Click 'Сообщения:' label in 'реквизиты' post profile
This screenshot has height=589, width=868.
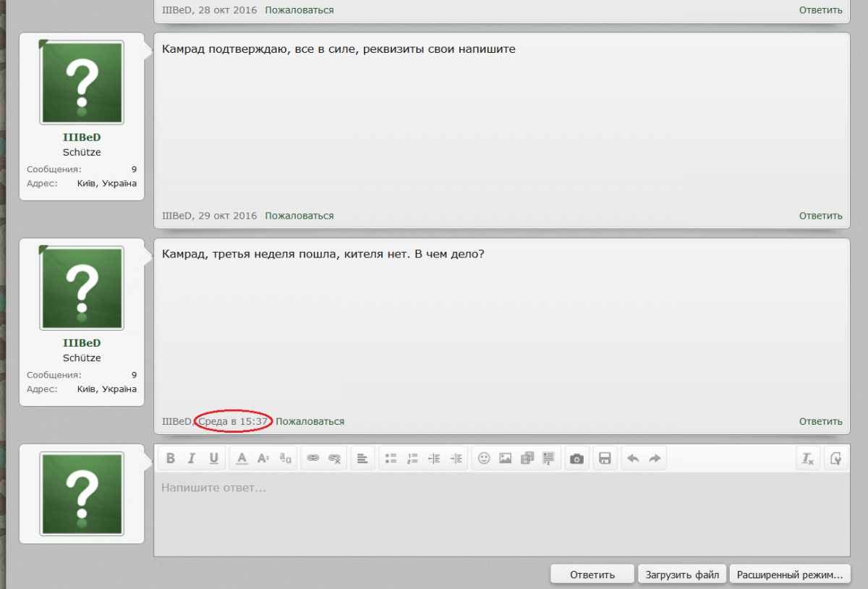[54, 169]
